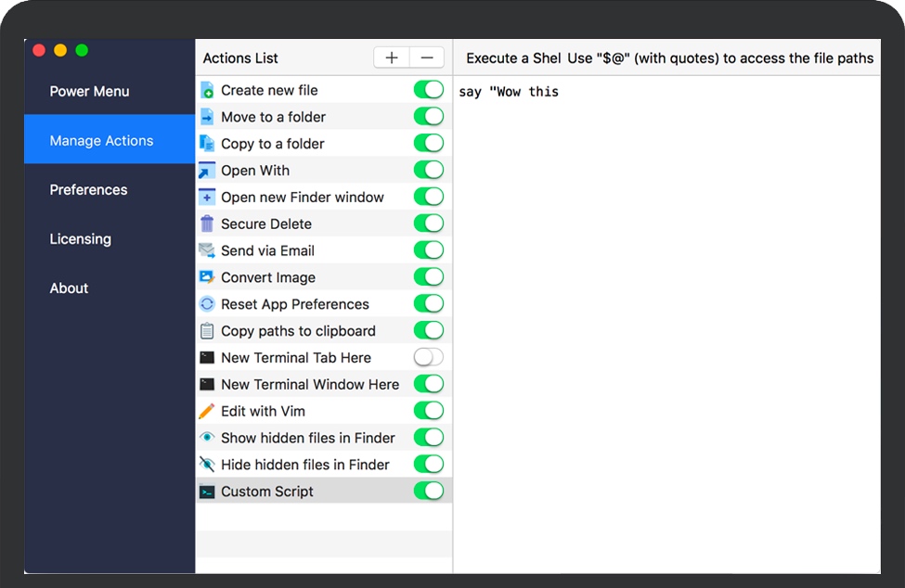Click the Move to a folder icon
The width and height of the screenshot is (905, 588).
[208, 117]
